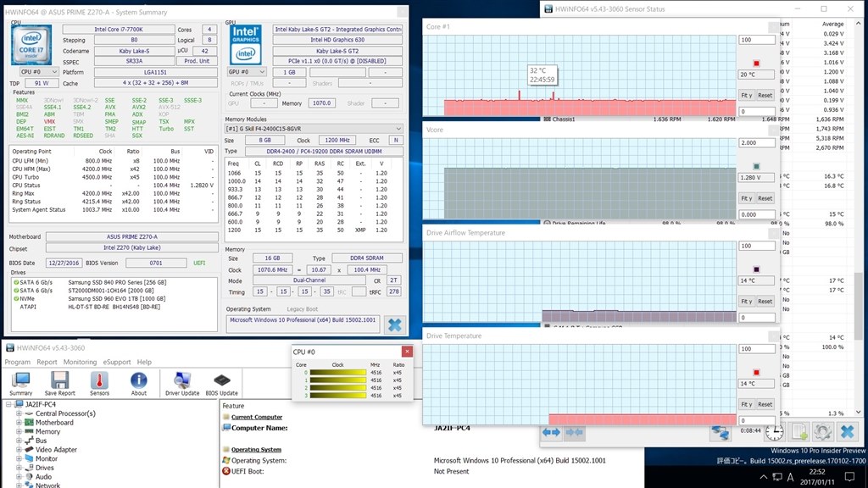Click the Intel Graphics logo
Viewport: 868px width, 488px height.
click(x=246, y=44)
